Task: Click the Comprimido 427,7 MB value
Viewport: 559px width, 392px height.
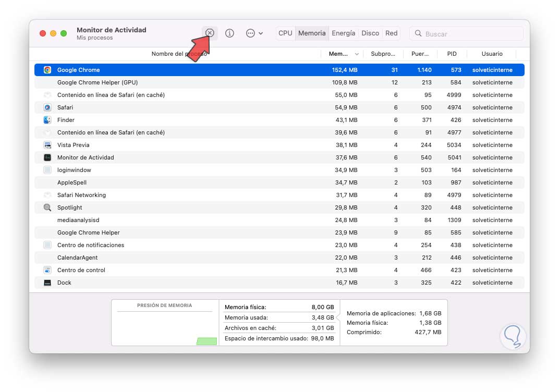Action: coord(428,332)
